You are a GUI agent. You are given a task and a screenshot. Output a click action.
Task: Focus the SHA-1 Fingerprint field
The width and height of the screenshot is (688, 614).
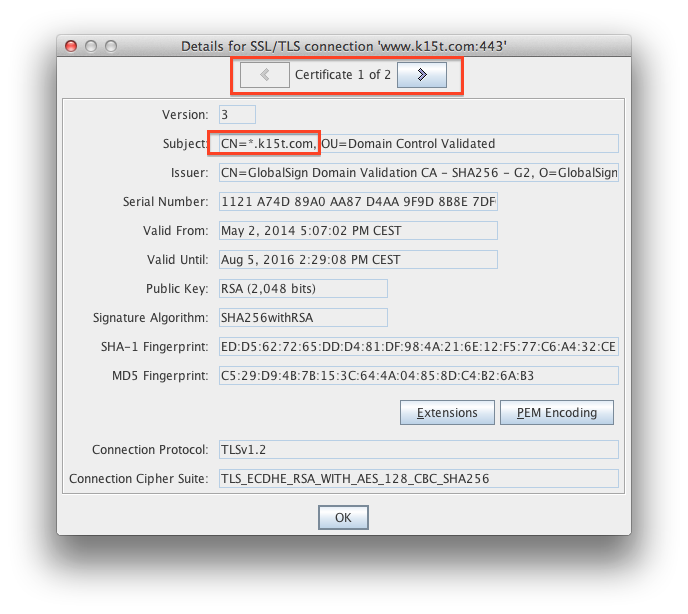tap(418, 347)
